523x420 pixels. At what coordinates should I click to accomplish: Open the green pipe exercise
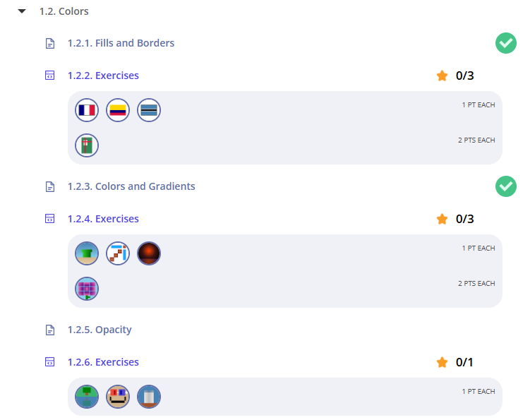[x=87, y=253]
